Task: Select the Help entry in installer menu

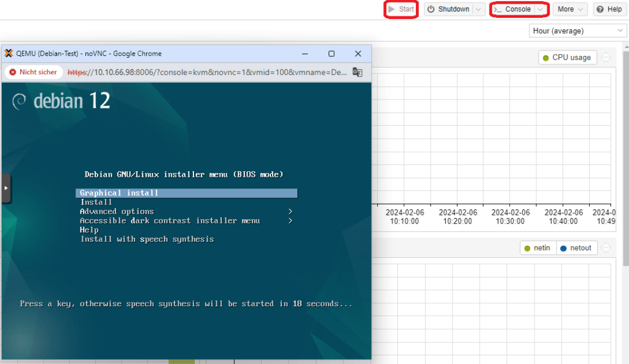Action: click(89, 230)
